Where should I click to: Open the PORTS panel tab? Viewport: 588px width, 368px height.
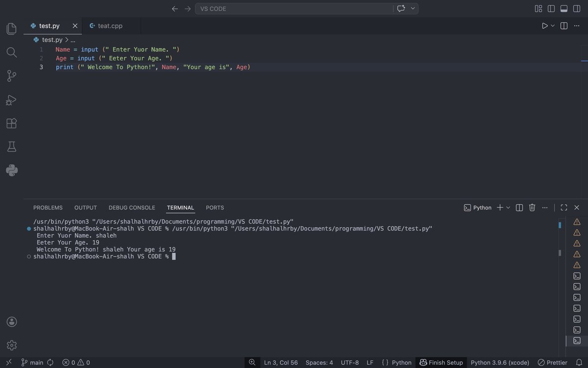[x=215, y=208]
